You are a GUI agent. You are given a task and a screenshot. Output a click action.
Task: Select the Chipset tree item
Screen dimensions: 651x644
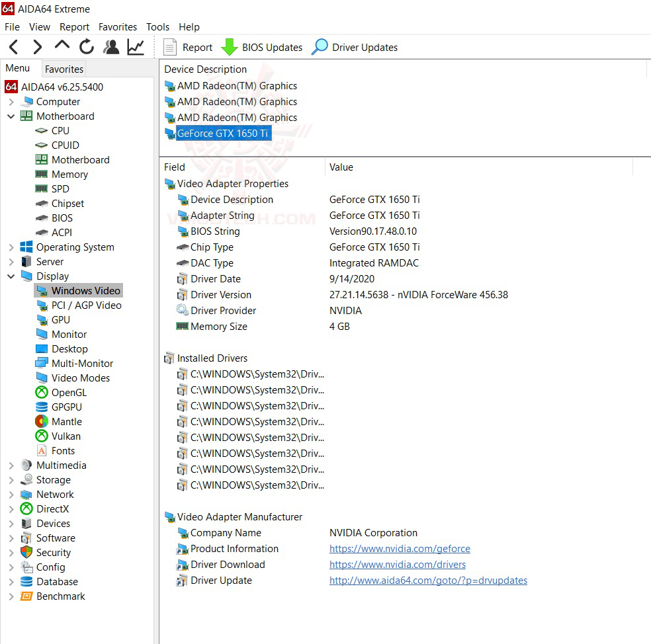[67, 204]
